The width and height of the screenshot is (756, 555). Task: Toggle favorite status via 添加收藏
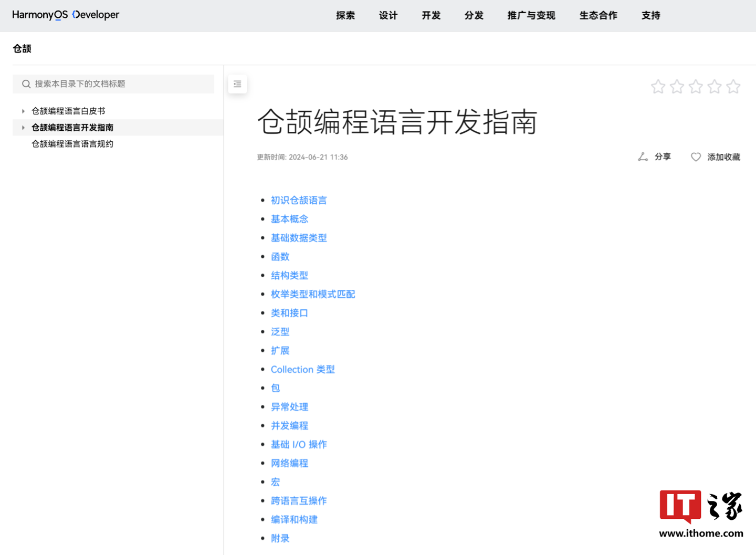click(723, 156)
